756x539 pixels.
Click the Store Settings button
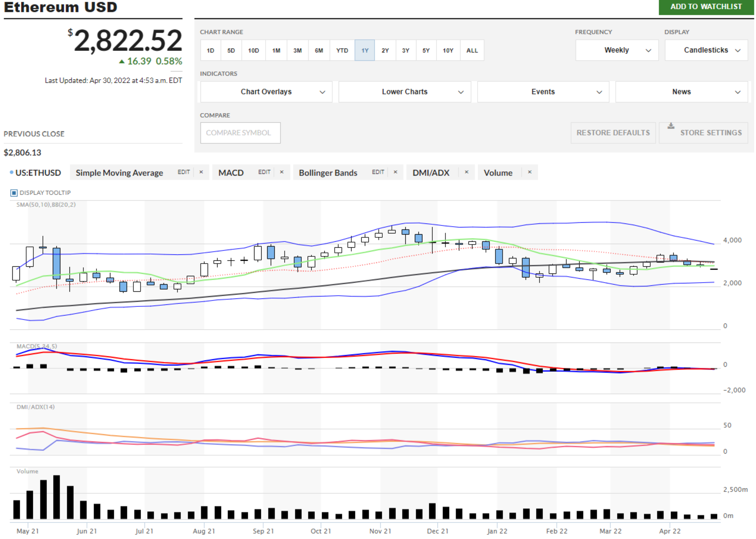tap(704, 133)
